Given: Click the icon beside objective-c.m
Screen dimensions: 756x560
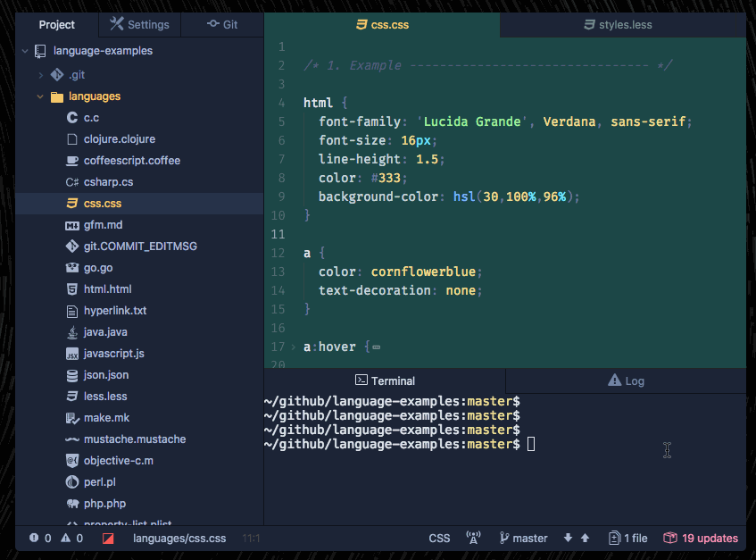Looking at the screenshot, I should pyautogui.click(x=72, y=461).
